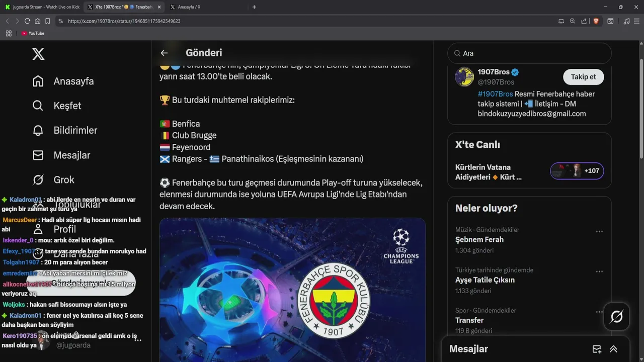
Task: Open Grok in the left sidebar
Action: pyautogui.click(x=53, y=179)
